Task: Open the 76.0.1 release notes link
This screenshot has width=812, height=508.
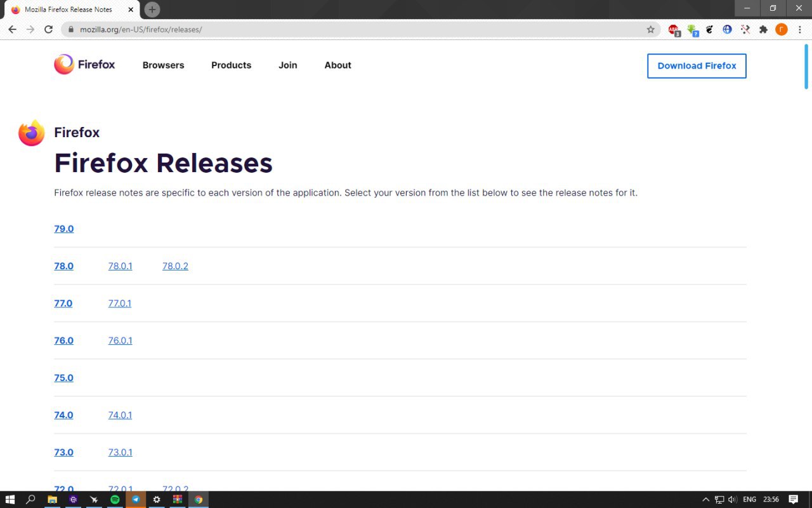Action: 120,340
